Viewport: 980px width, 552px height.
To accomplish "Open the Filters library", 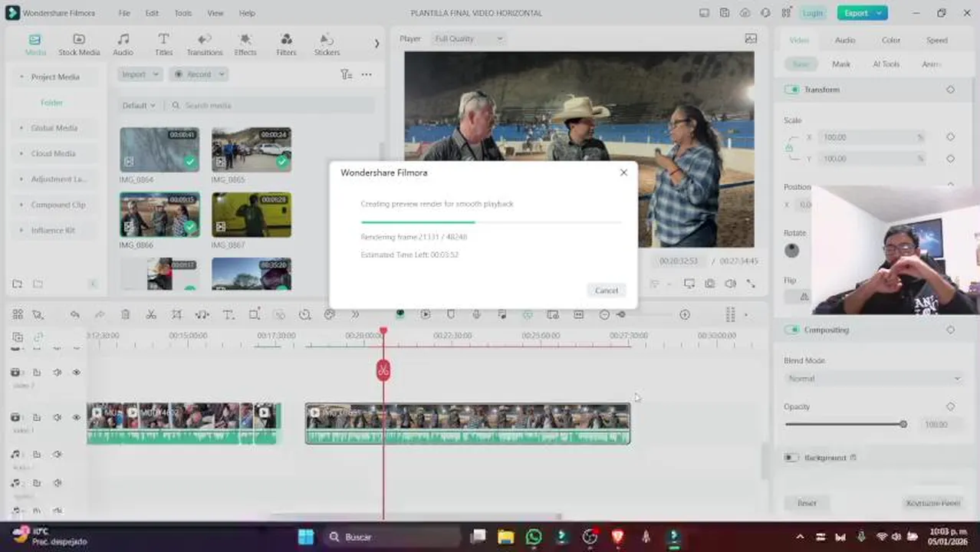I will coord(286,45).
